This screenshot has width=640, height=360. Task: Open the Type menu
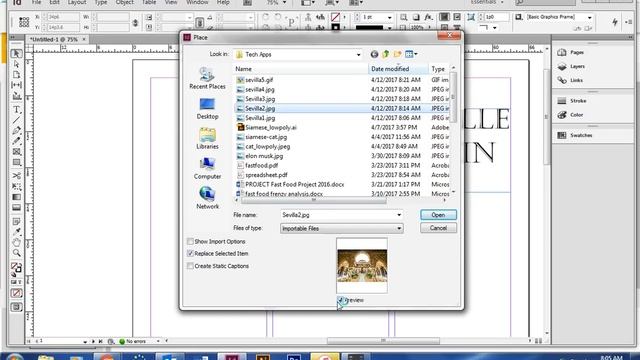(101, 2)
